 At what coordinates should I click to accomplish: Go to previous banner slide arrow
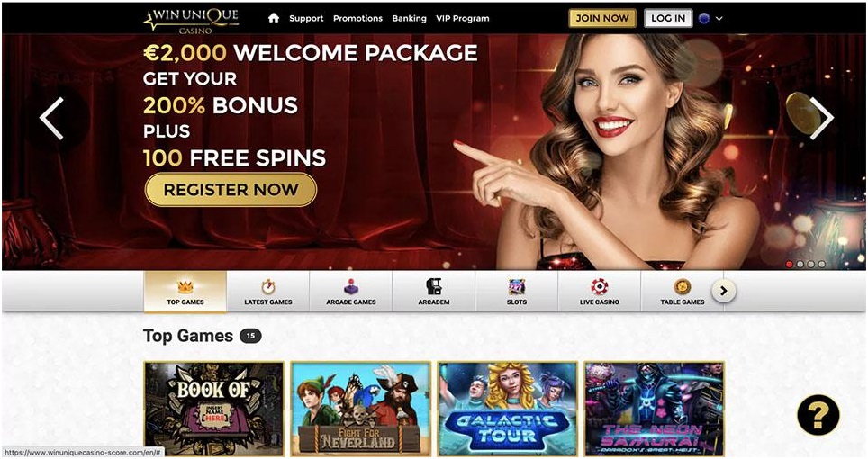pyautogui.click(x=51, y=118)
